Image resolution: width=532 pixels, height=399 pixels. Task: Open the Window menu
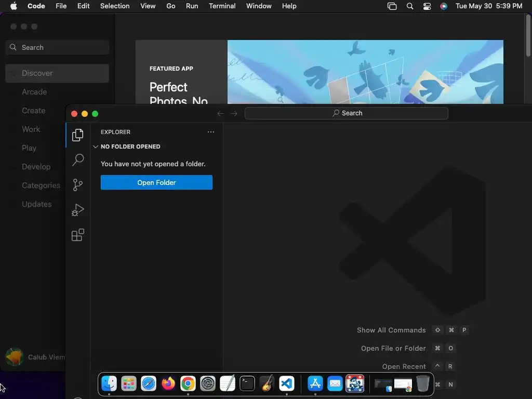[259, 6]
